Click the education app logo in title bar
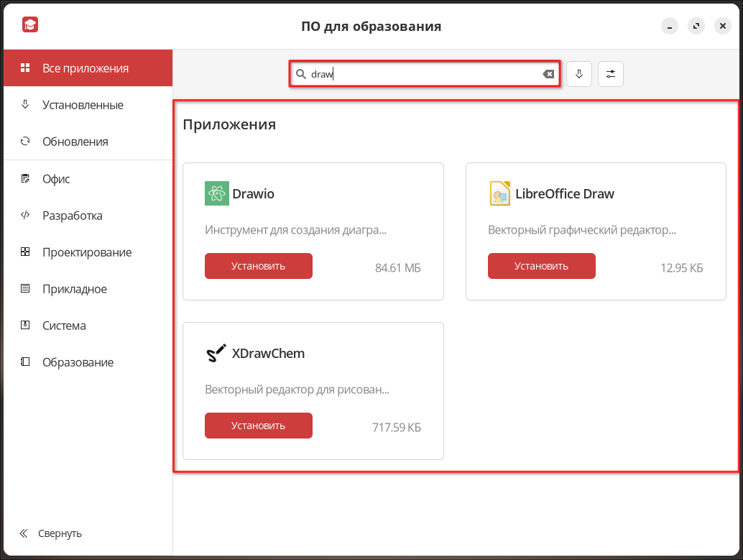Viewport: 743px width, 560px height. [x=30, y=26]
